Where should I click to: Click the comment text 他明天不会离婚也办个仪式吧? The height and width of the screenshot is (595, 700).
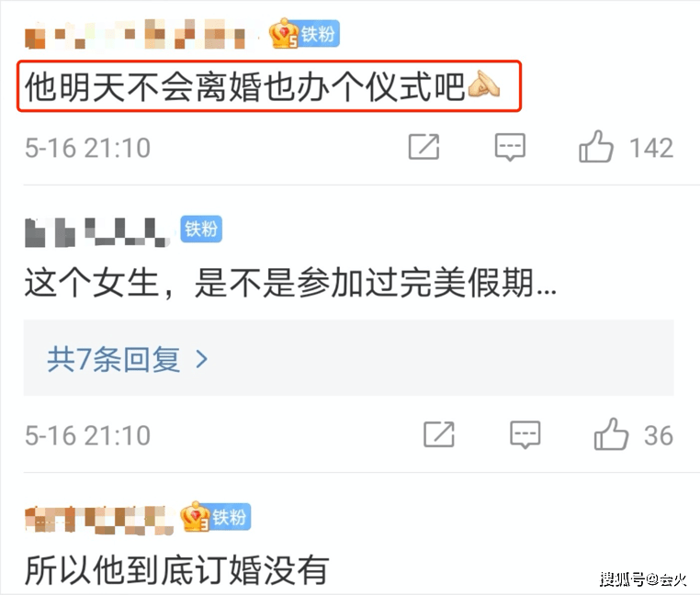245,86
